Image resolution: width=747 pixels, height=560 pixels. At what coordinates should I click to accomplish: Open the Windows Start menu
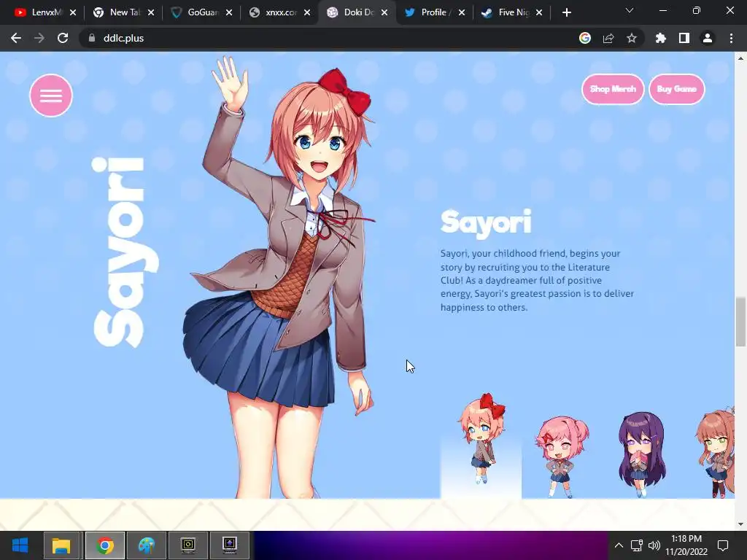tap(20, 545)
